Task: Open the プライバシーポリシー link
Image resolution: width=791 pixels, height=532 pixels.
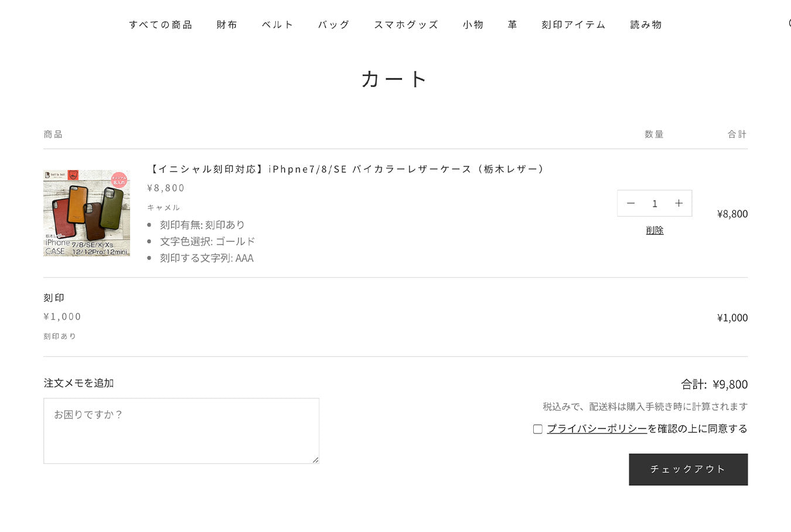Action: (x=596, y=429)
